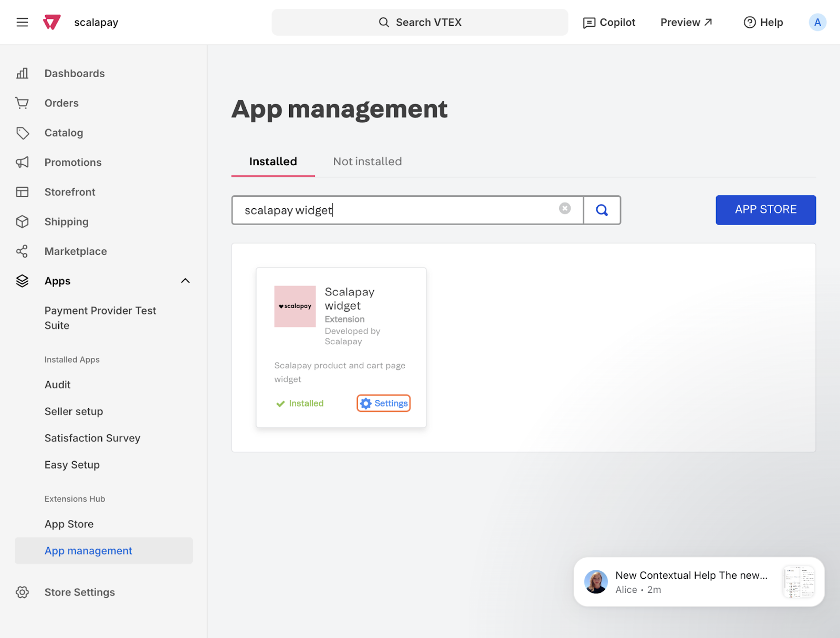Open Seller setup
The width and height of the screenshot is (840, 638).
tap(74, 411)
